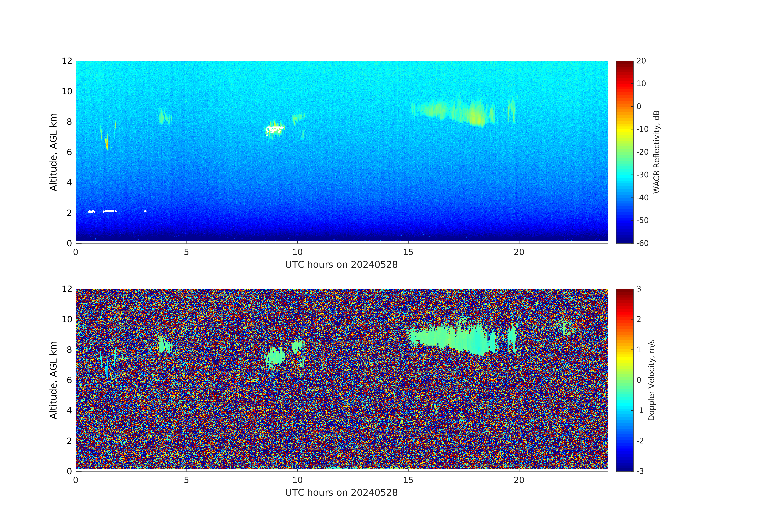Image resolution: width=775 pixels, height=532 pixels.
Task: Click the x-axis tick '15' of the top plot
Action: click(408, 252)
